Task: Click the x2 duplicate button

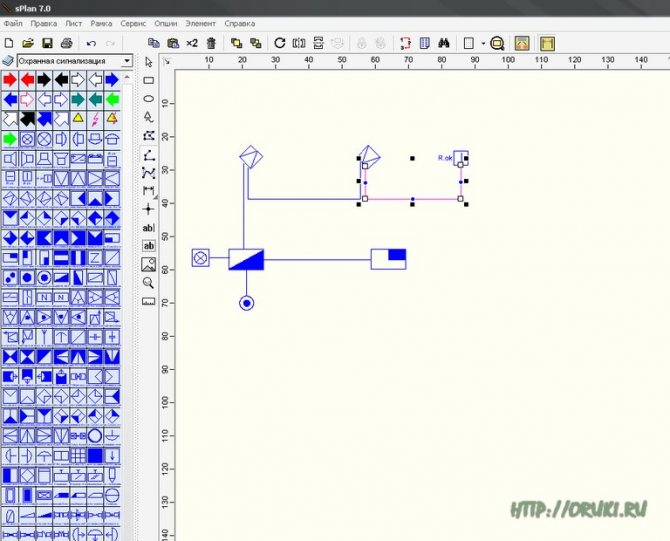Action: point(191,43)
